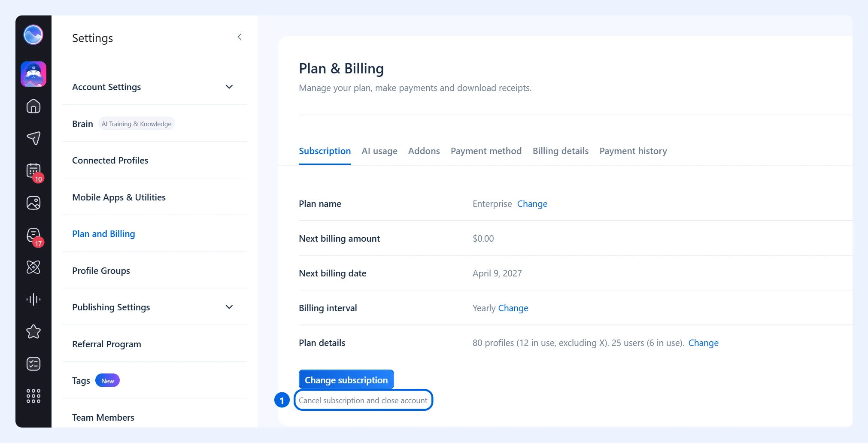This screenshot has height=443, width=868.
Task: Open calendar icon with 10 badge
Action: (33, 171)
